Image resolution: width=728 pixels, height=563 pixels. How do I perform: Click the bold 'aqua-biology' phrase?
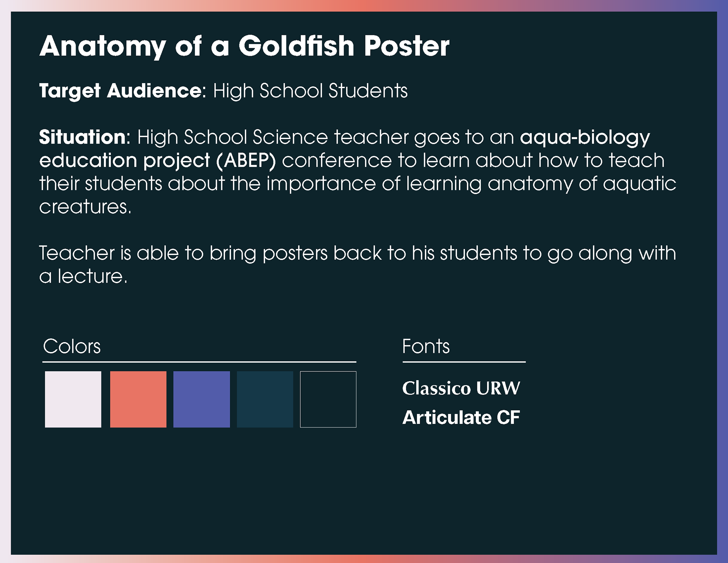coord(585,137)
